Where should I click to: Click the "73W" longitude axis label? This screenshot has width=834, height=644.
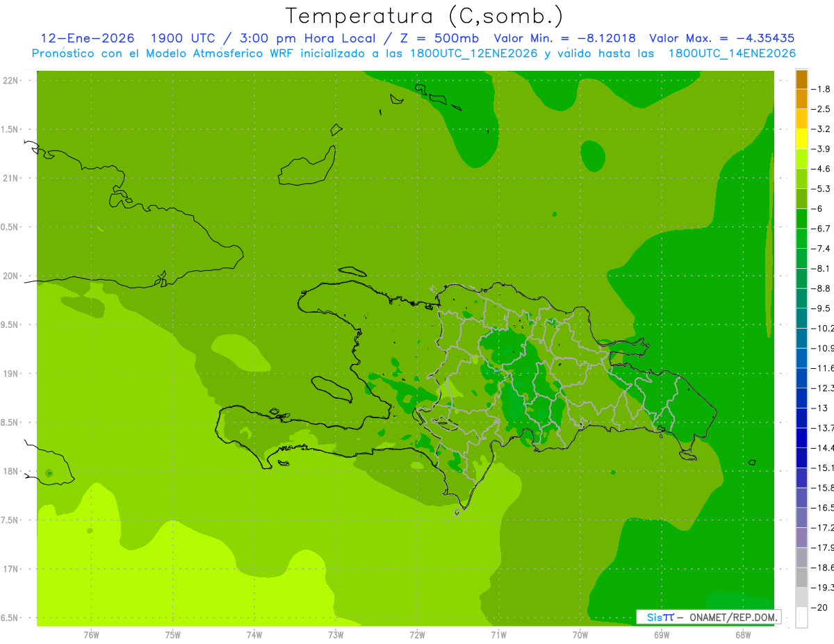tap(336, 635)
